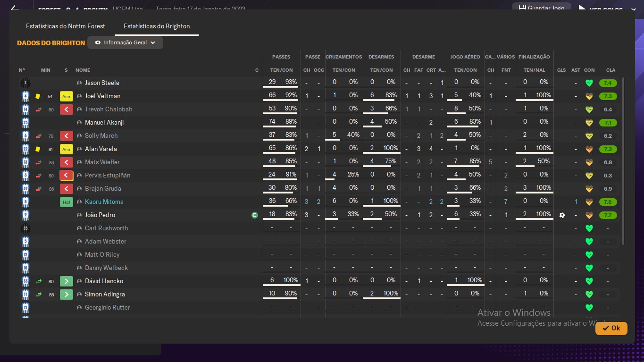Click Mats Wieffer's 6.8 rating
This screenshot has width=644, height=362.
click(608, 162)
